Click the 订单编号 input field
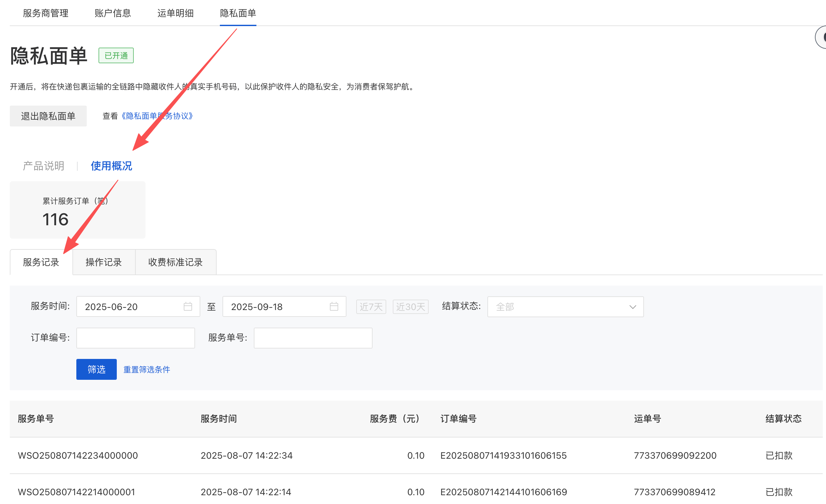 tap(135, 338)
